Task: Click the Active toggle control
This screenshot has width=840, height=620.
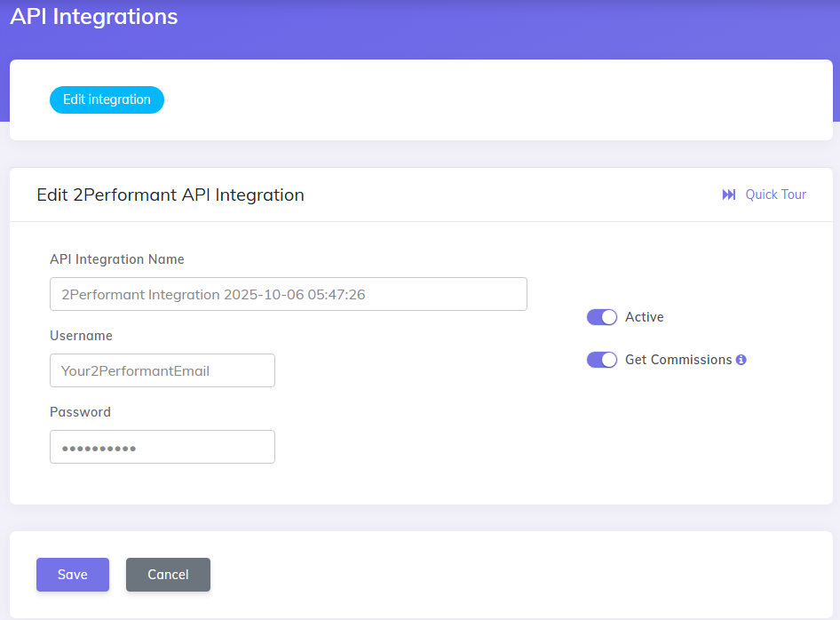Action: [x=601, y=317]
